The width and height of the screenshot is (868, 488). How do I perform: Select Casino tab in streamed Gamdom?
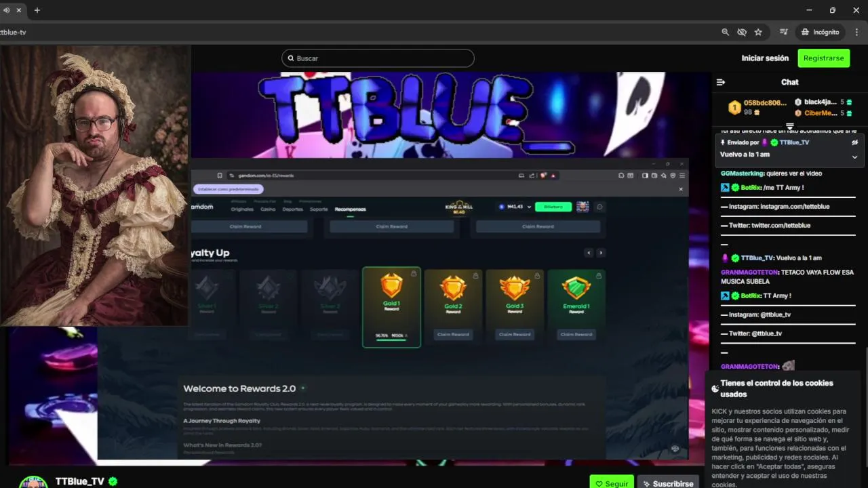(268, 209)
